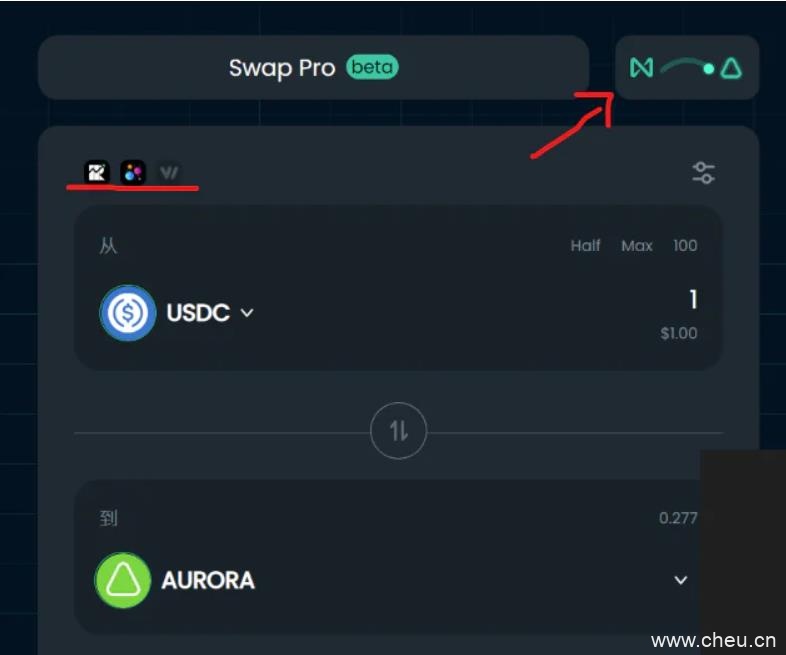Click the Half amount button

click(585, 246)
